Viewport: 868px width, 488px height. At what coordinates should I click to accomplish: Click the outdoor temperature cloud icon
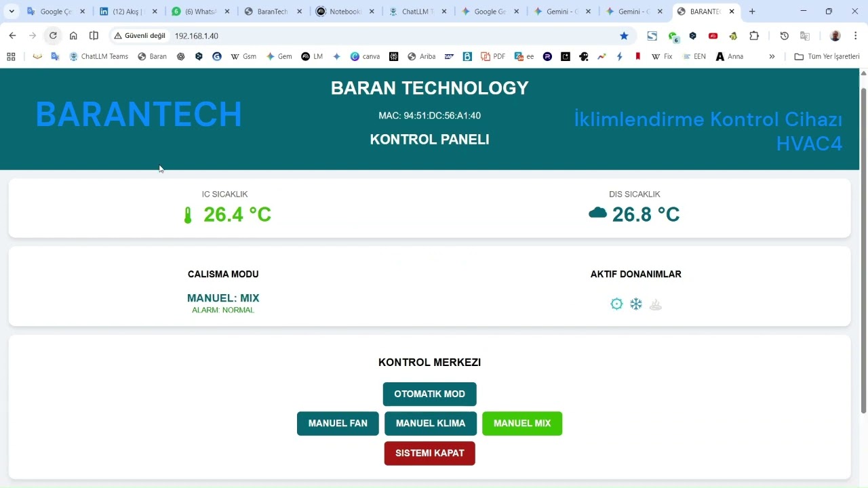click(x=597, y=213)
